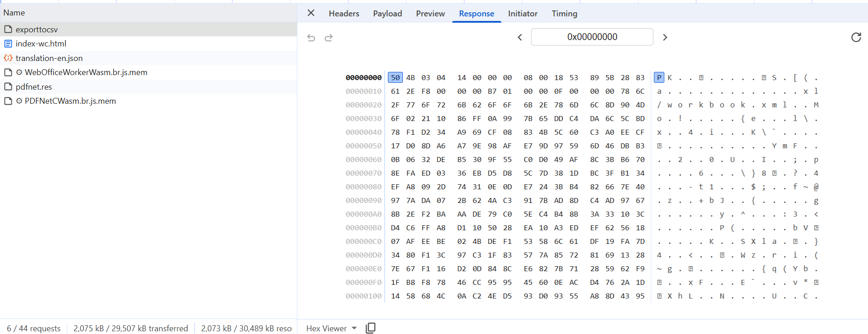The height and width of the screenshot is (334, 868).
Task: Select the exporttocsv request
Action: (37, 30)
